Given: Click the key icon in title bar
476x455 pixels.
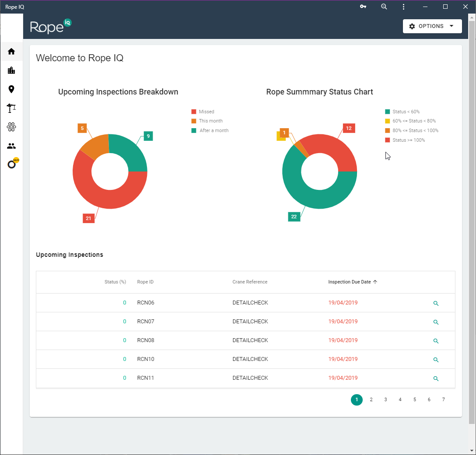Looking at the screenshot, I should pos(363,7).
